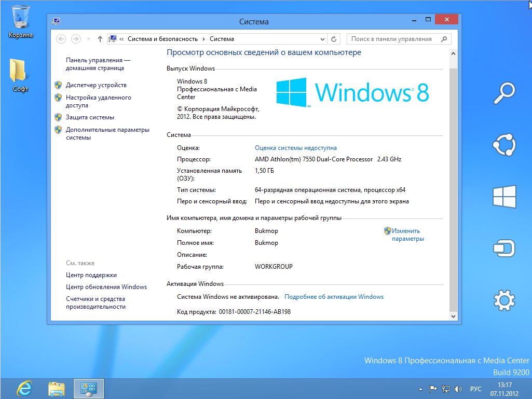532x399 pixels.
Task: Refresh the Control Panel address bar
Action: (x=334, y=39)
